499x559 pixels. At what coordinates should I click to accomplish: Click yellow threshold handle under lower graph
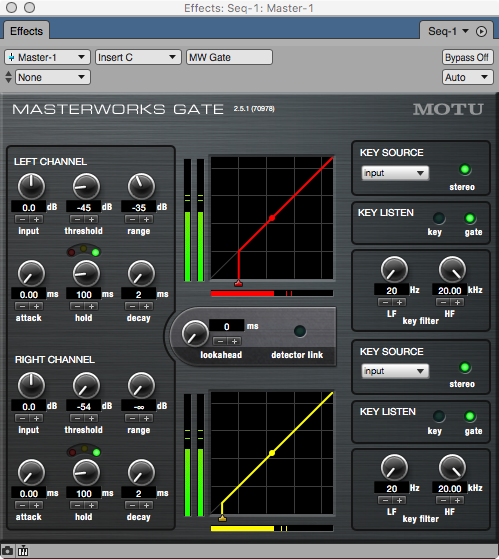222,518
